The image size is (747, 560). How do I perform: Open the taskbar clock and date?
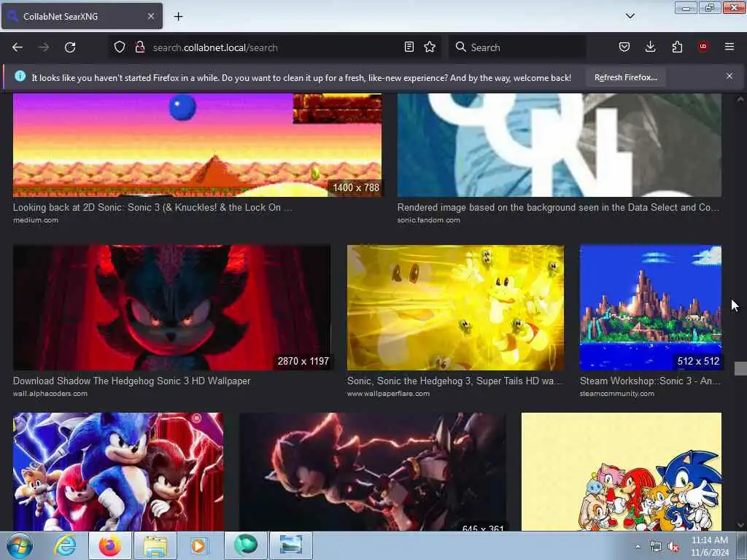(x=709, y=546)
